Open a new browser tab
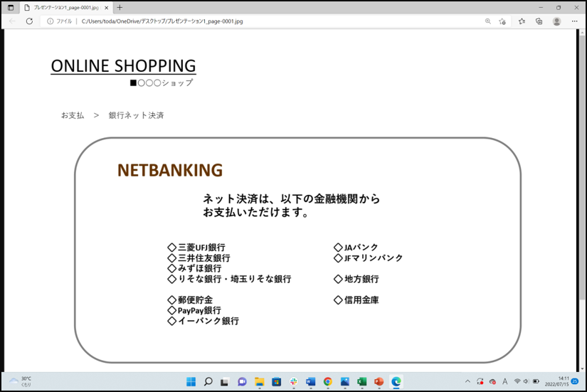587x392 pixels. pyautogui.click(x=120, y=8)
